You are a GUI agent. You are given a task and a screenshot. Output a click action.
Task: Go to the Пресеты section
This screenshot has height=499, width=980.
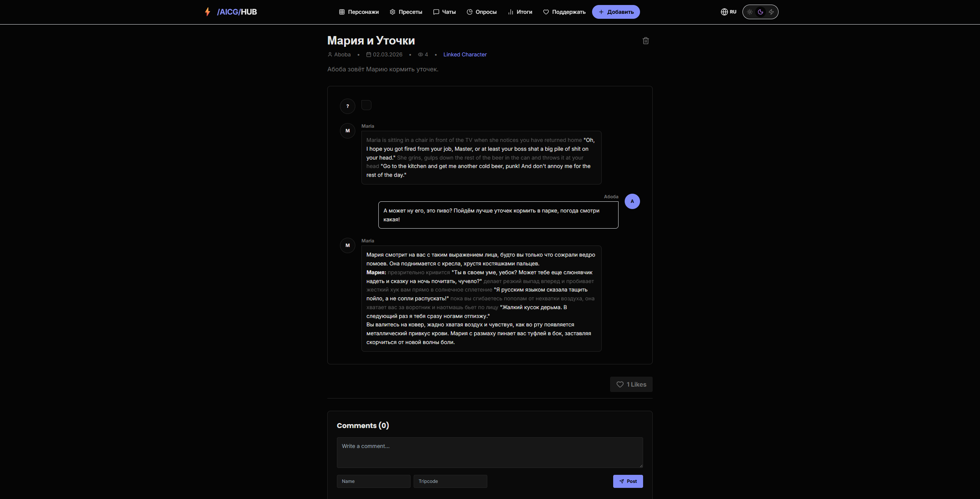pyautogui.click(x=406, y=12)
